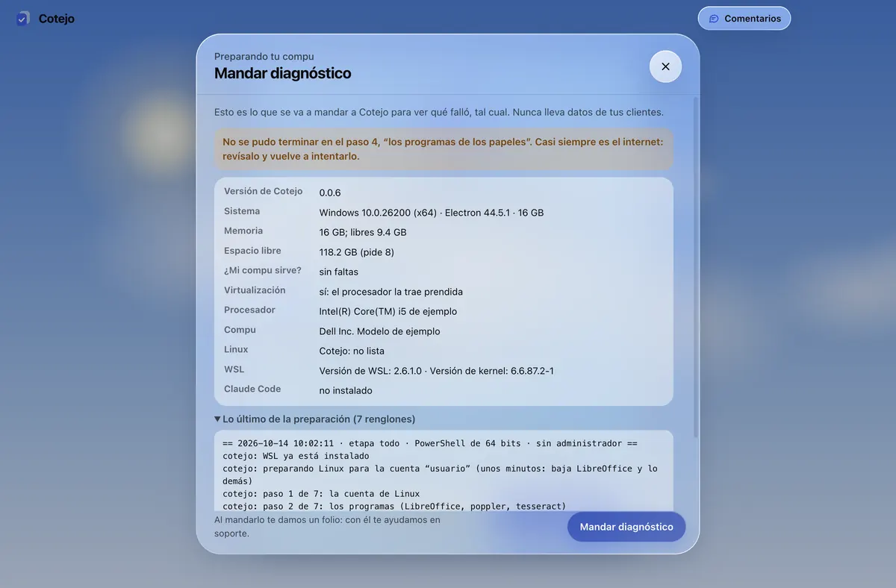896x588 pixels.
Task: Click the Virtualización row value text
Action: pyautogui.click(x=391, y=292)
